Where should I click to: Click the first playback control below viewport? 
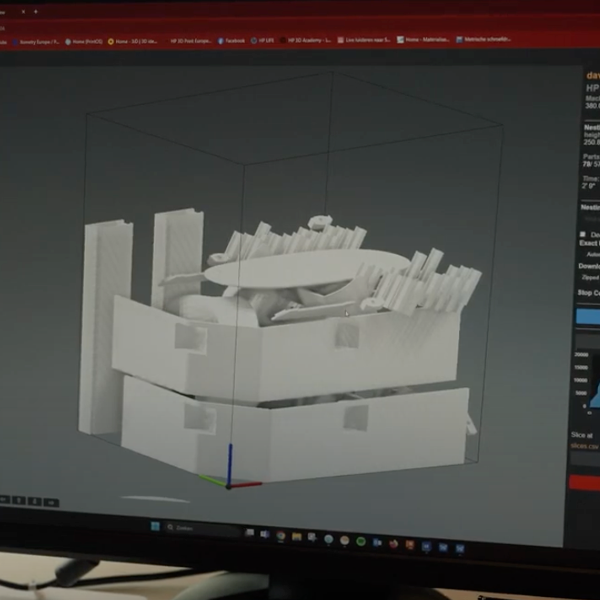(x=4, y=500)
